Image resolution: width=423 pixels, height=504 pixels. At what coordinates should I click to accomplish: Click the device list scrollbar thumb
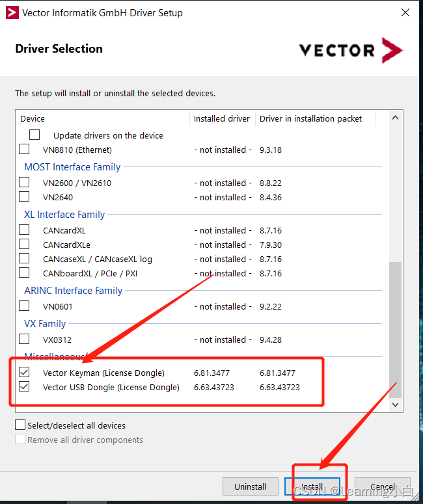click(395, 330)
